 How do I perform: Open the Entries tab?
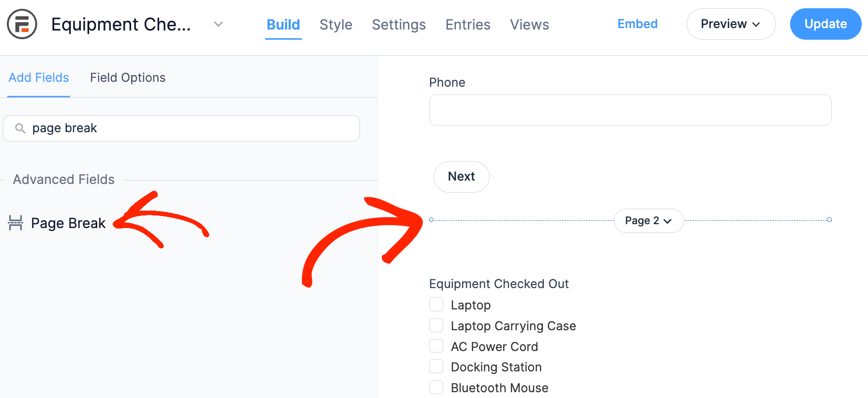coord(468,25)
